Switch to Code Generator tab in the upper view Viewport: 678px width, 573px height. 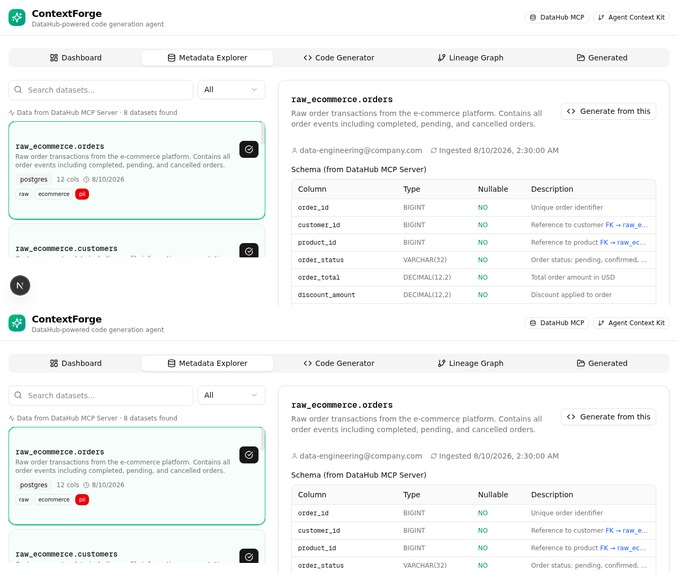pos(339,58)
